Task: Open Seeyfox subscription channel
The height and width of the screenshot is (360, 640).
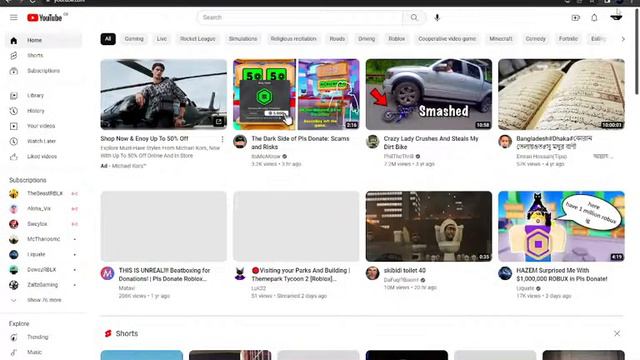Action: (x=43, y=224)
